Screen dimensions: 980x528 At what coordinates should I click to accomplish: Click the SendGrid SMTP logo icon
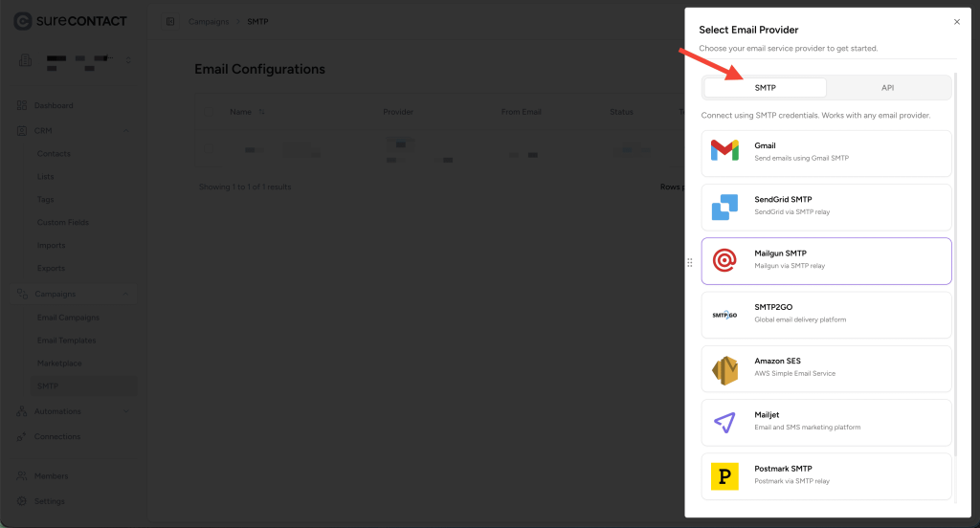724,206
